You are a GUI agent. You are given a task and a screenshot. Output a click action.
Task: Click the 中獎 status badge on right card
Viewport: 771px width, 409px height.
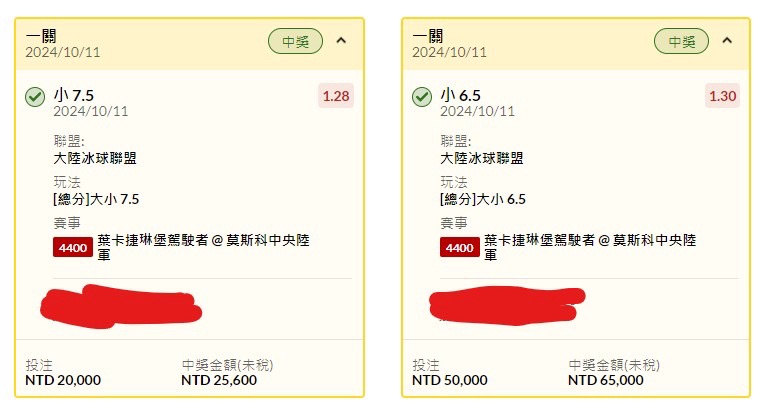pos(681,41)
